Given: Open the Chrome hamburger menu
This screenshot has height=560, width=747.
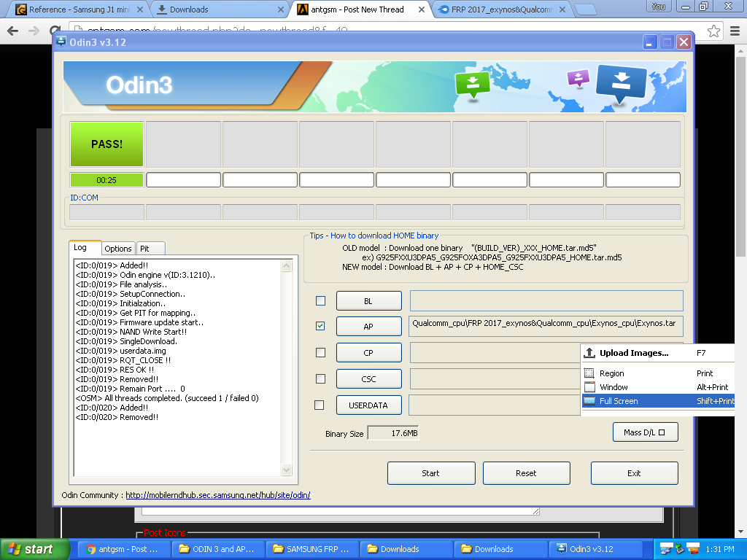Looking at the screenshot, I should click(735, 31).
